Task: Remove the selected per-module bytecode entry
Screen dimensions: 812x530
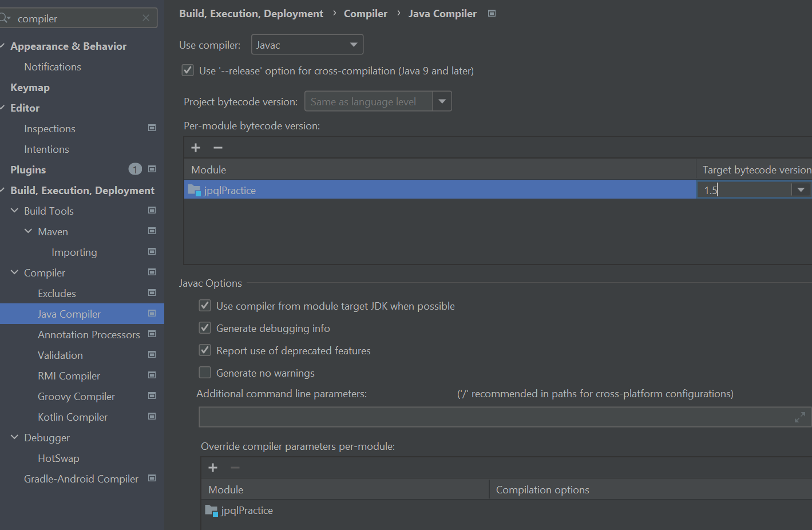Action: pyautogui.click(x=218, y=148)
